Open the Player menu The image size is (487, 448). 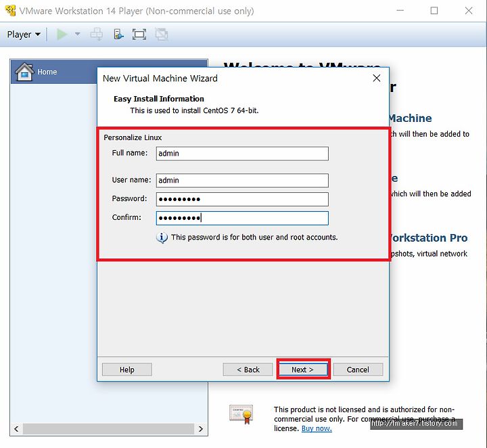pyautogui.click(x=24, y=34)
